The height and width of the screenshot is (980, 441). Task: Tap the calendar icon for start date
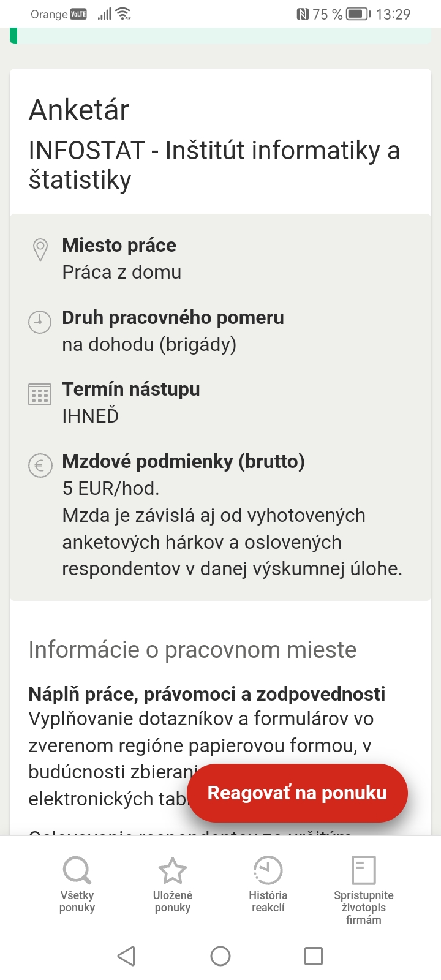(40, 394)
